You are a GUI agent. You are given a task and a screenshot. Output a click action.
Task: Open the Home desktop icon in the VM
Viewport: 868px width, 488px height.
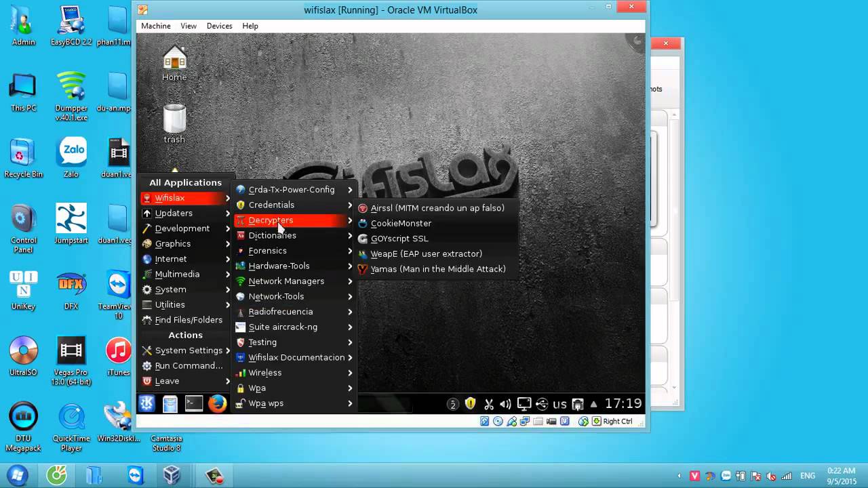(174, 64)
